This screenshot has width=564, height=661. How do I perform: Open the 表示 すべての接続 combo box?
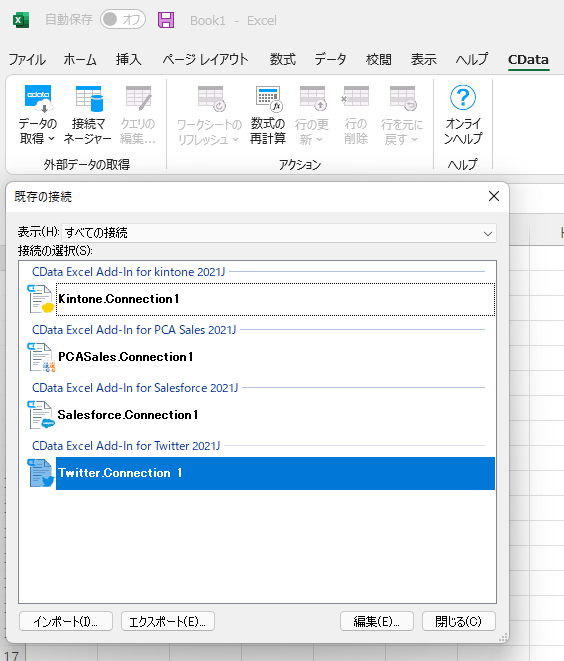point(279,233)
